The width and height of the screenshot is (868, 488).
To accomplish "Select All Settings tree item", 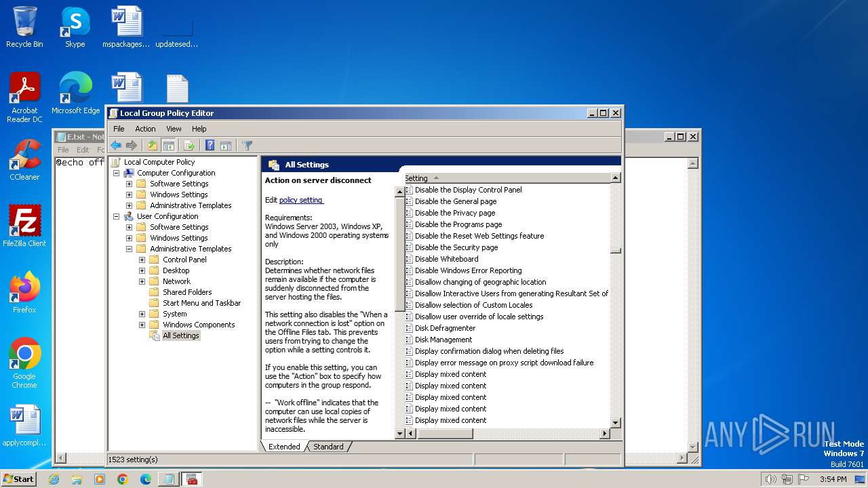I will (181, 335).
